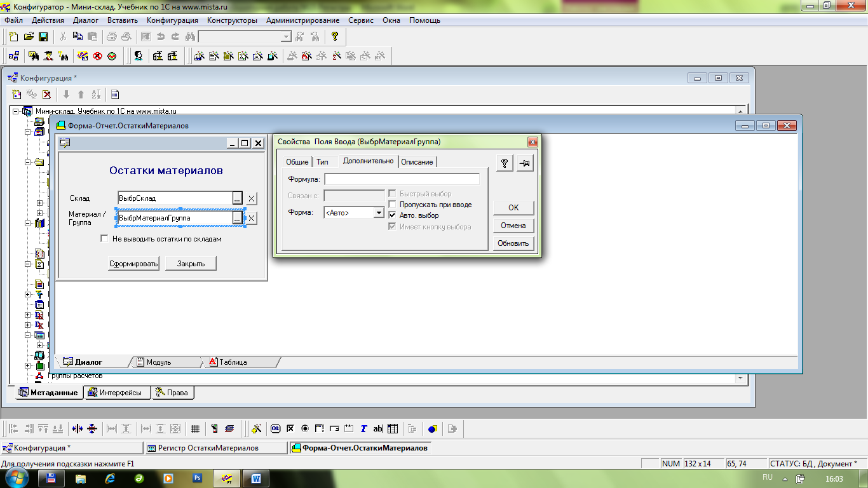Open Photoshop from the Windows taskbar

(197, 478)
